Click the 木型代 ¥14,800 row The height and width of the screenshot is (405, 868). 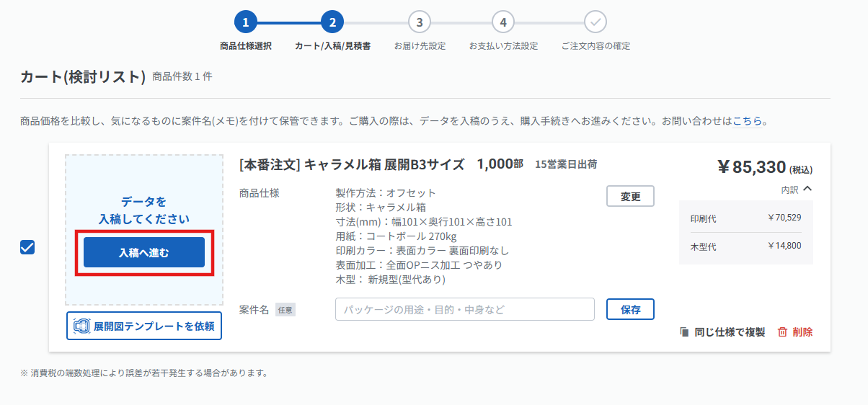click(x=746, y=246)
